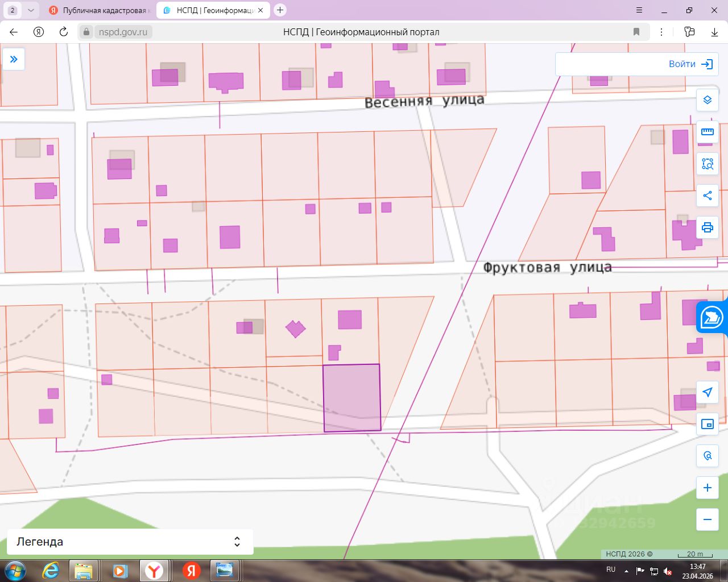Zoom in with the plus button
The width and height of the screenshot is (728, 582).
point(708,488)
